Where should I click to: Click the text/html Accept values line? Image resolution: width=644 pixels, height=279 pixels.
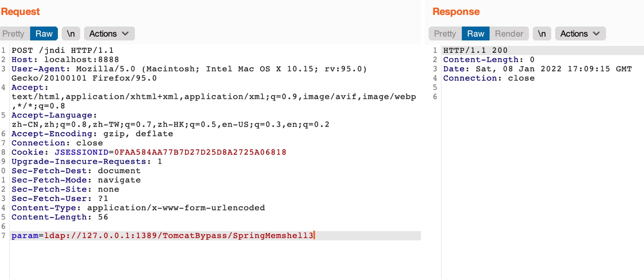pos(214,97)
